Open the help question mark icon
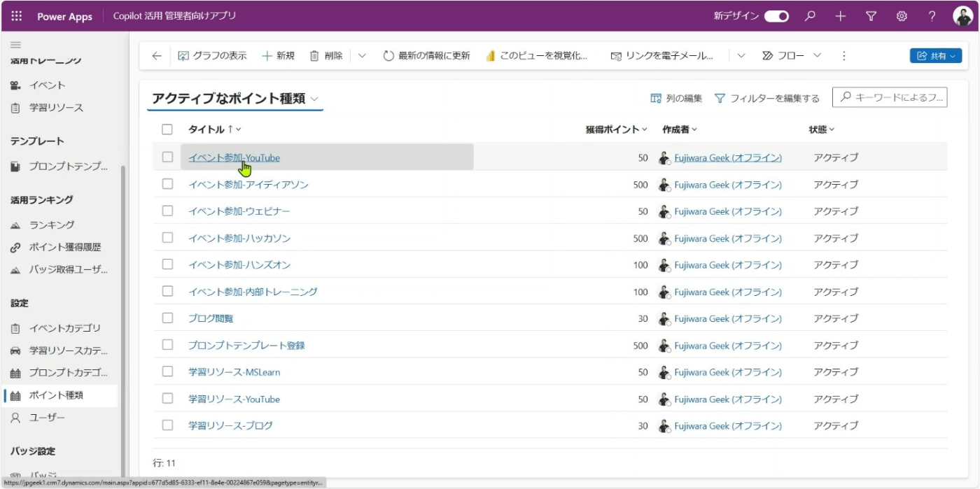The image size is (980, 489). [x=932, y=16]
